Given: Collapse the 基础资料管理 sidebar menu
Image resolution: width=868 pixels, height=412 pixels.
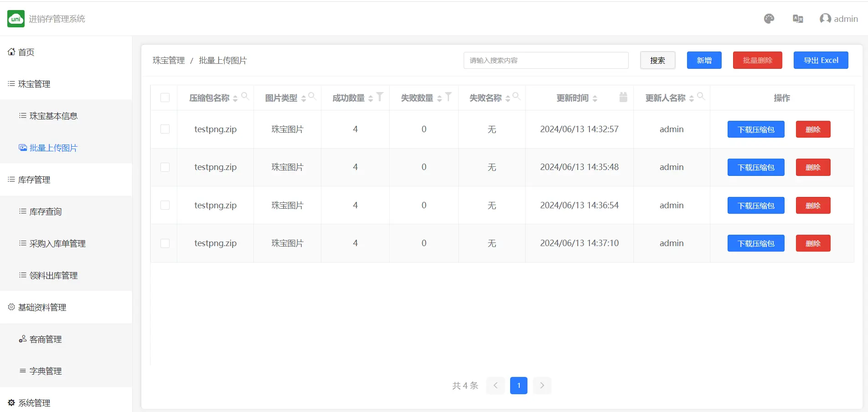Looking at the screenshot, I should [66, 307].
